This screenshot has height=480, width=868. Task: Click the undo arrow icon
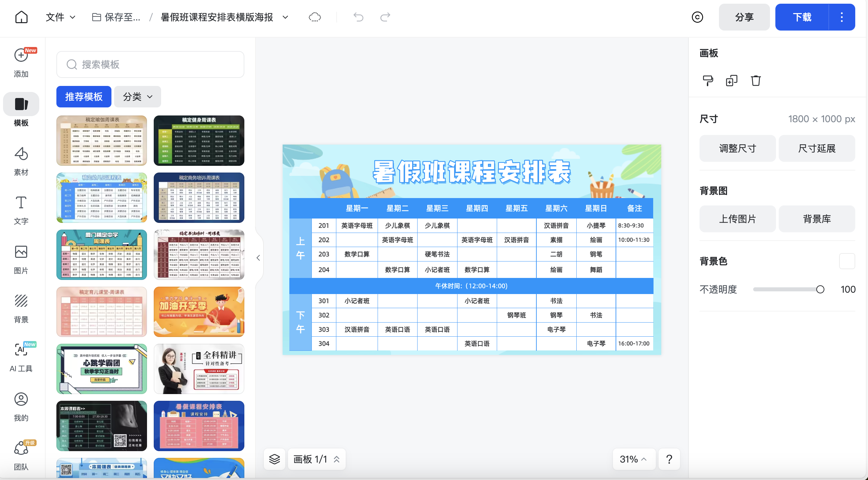(358, 17)
